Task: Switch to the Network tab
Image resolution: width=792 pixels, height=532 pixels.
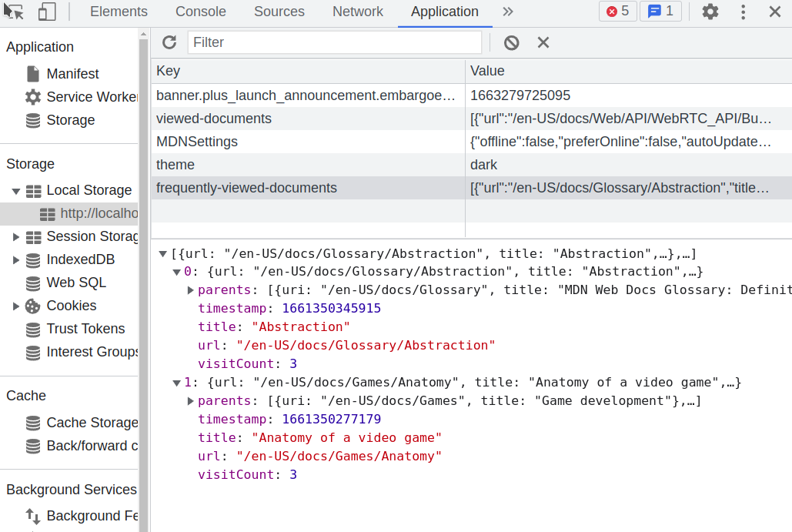Action: point(358,11)
